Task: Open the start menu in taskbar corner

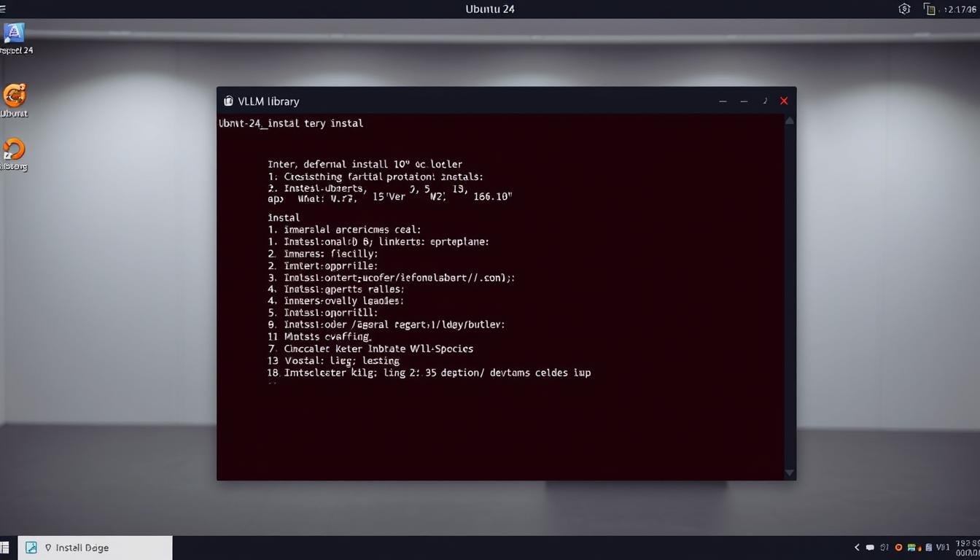Action: [x=4, y=547]
